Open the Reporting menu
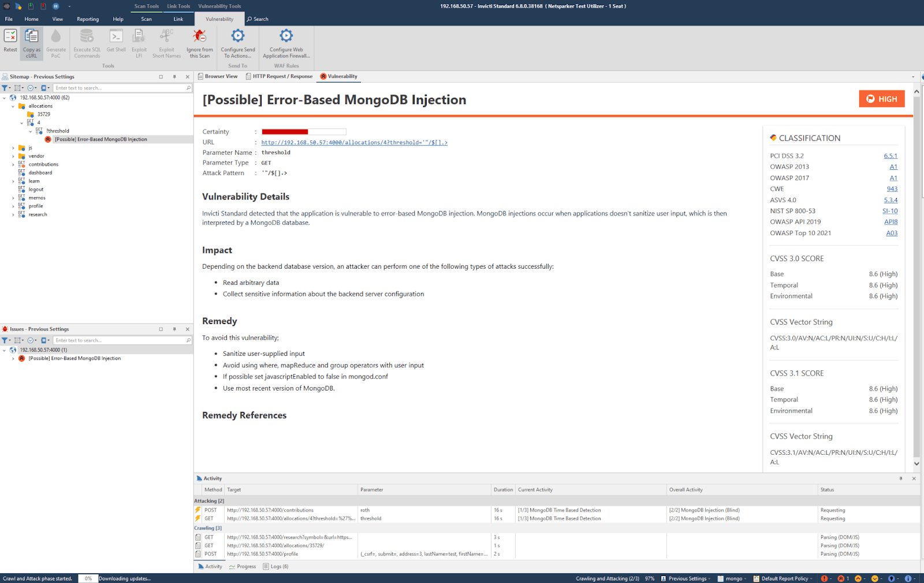Image resolution: width=924 pixels, height=583 pixels. (x=87, y=18)
